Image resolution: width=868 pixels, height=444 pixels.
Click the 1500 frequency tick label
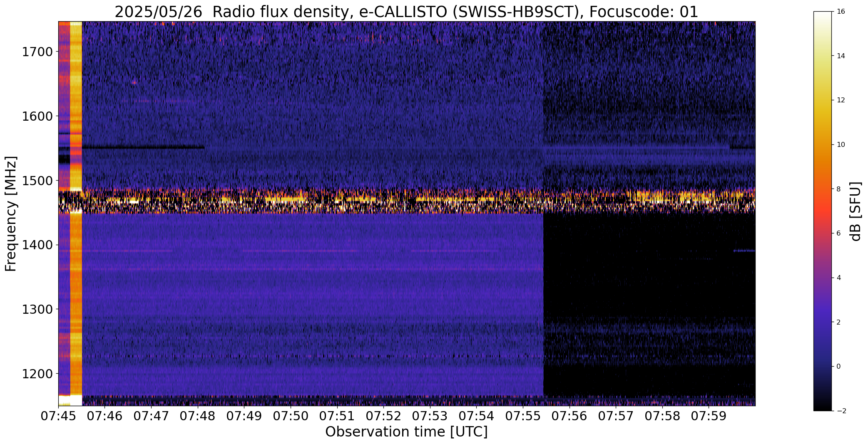[37, 181]
